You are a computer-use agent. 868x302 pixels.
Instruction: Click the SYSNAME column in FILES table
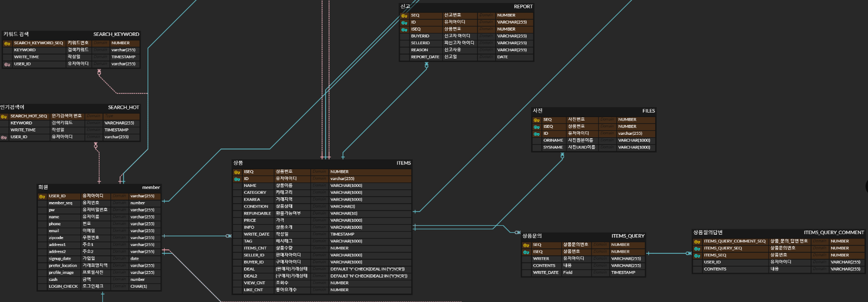[x=553, y=147]
